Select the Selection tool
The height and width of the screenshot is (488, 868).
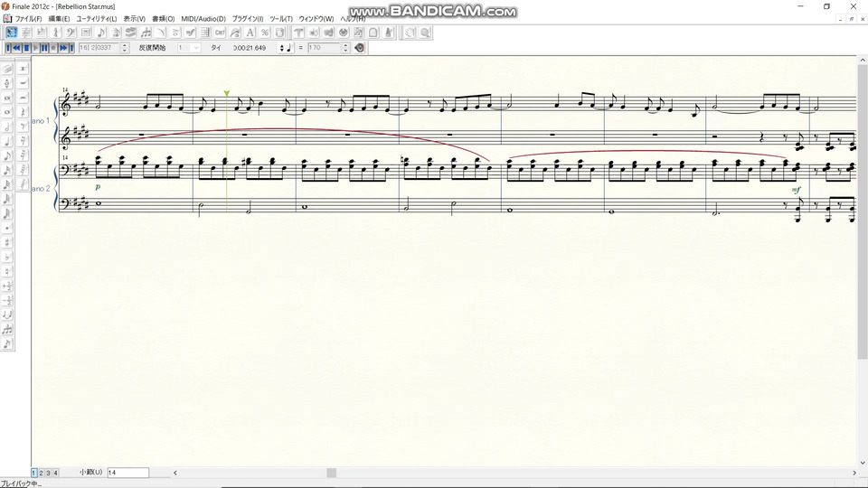click(11, 33)
